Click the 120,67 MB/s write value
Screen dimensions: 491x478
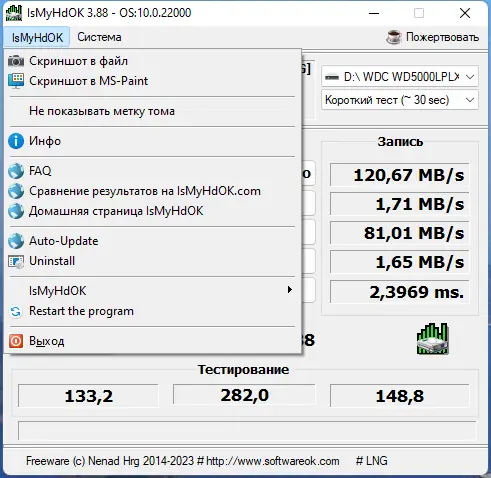click(399, 175)
